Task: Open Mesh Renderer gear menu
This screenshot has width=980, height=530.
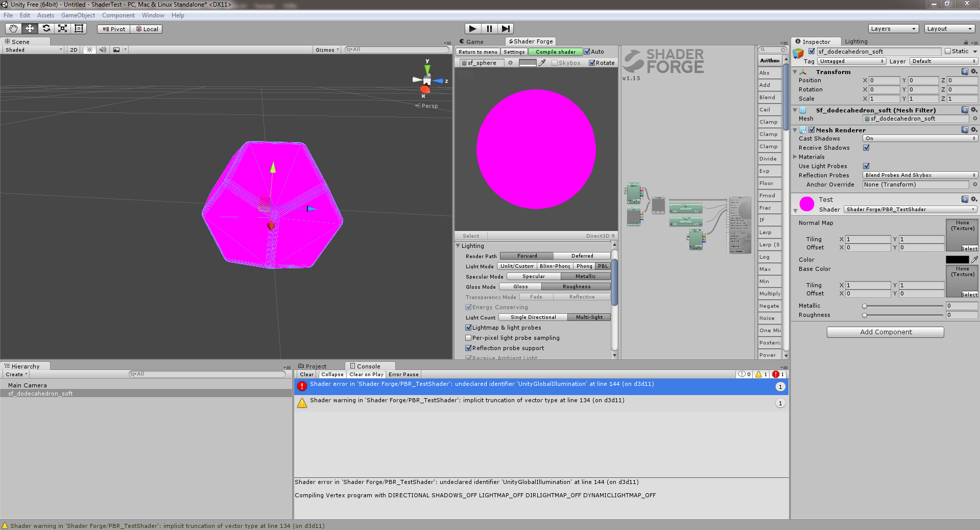Action: (974, 130)
